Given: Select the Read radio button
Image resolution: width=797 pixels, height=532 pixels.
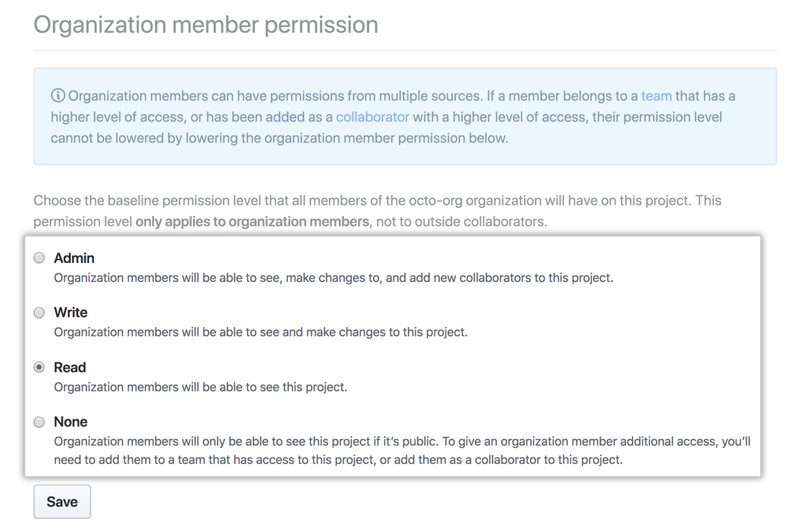Looking at the screenshot, I should (39, 368).
